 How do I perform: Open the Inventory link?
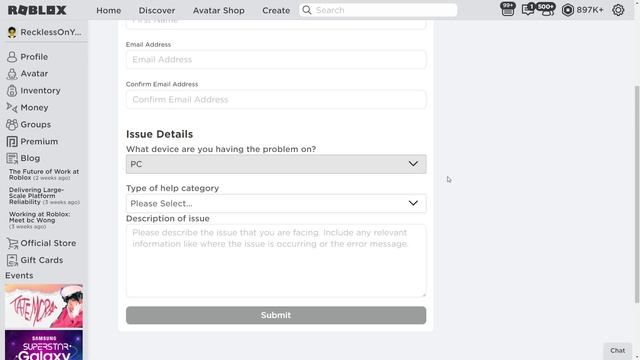pos(40,91)
